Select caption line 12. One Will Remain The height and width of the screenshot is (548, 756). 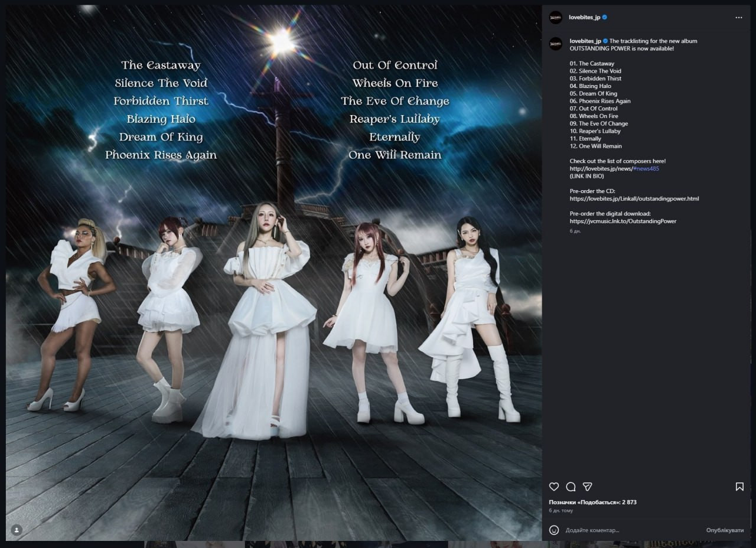pyautogui.click(x=595, y=146)
